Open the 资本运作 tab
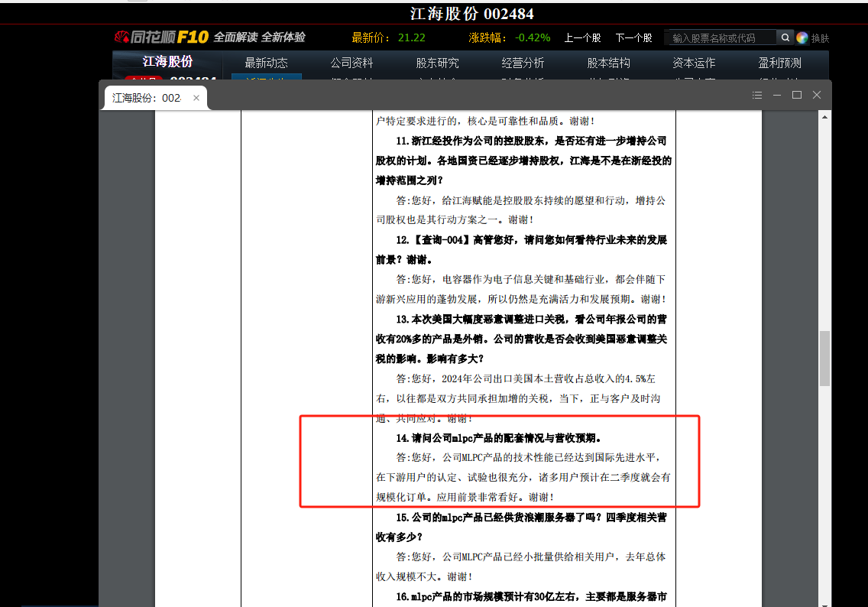Image resolution: width=868 pixels, height=607 pixels. [694, 63]
